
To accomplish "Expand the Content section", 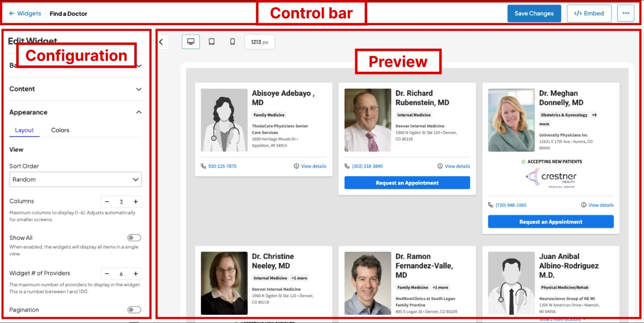I will pyautogui.click(x=139, y=89).
